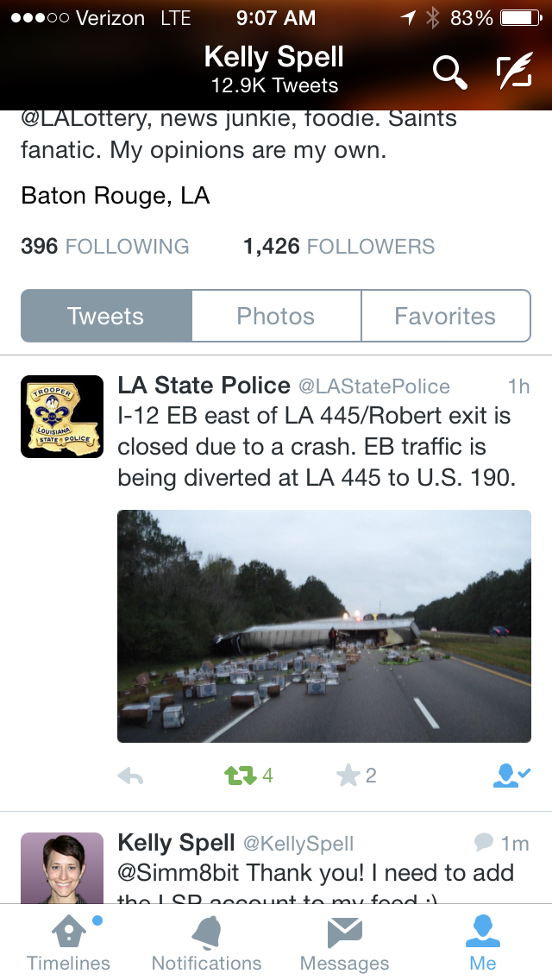552x980 pixels.
Task: View the 1,426 Followers list
Action: (x=339, y=246)
